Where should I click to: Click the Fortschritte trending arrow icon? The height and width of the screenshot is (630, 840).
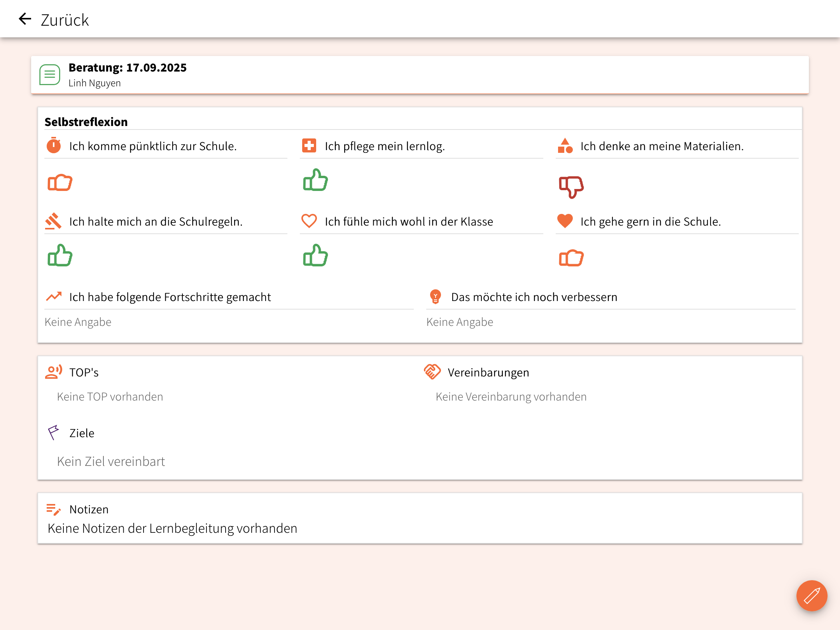coord(54,296)
